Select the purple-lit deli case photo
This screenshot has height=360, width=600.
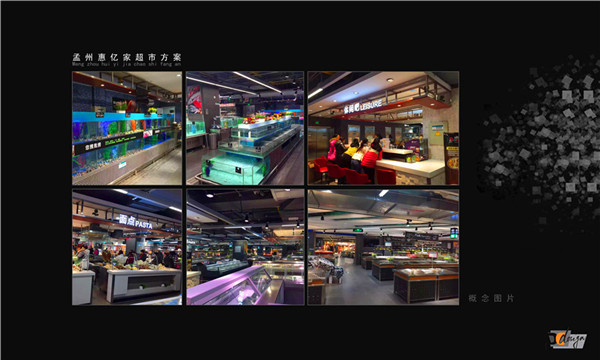tap(245, 247)
